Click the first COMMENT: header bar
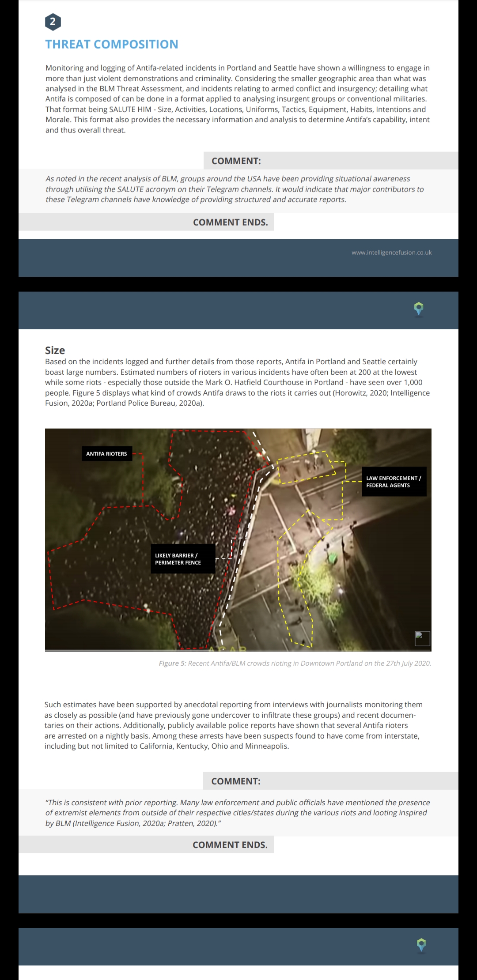The width and height of the screenshot is (477, 980). click(331, 161)
